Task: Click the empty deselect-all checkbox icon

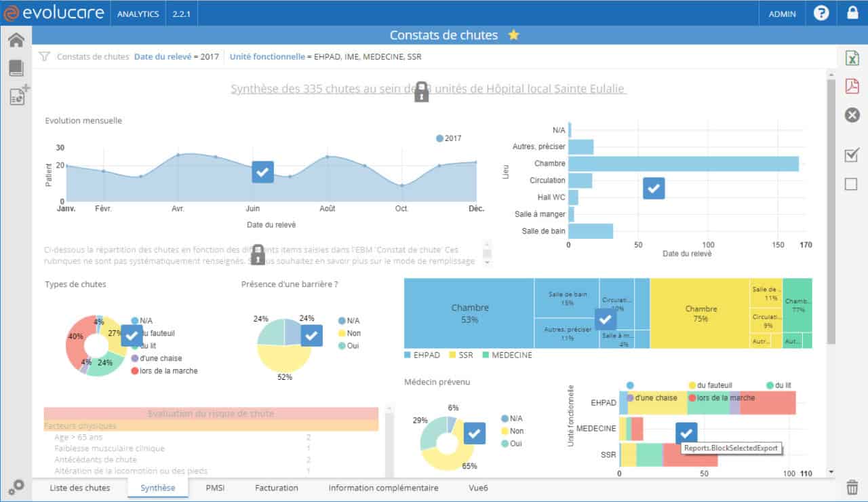Action: (851, 184)
